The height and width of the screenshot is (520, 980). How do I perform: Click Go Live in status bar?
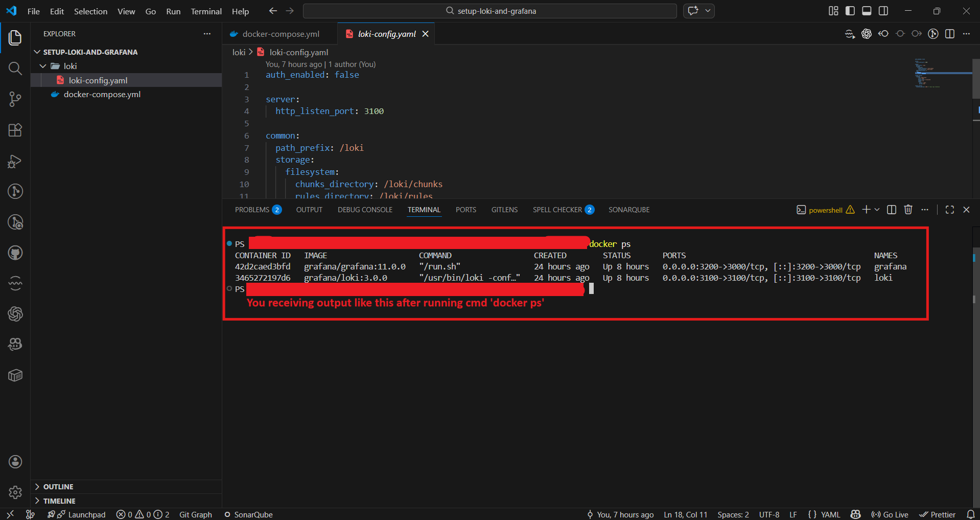tap(890, 514)
